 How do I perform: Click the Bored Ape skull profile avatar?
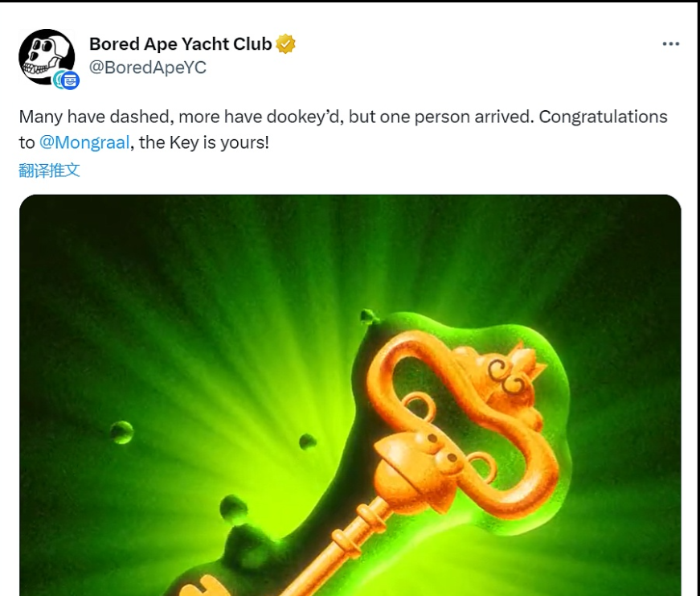click(x=47, y=57)
